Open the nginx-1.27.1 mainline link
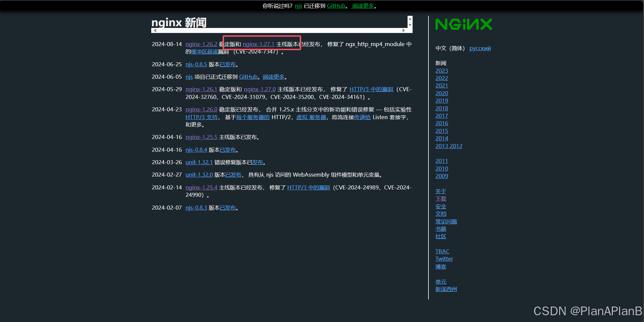Image resolution: width=644 pixels, height=322 pixels. (x=259, y=44)
